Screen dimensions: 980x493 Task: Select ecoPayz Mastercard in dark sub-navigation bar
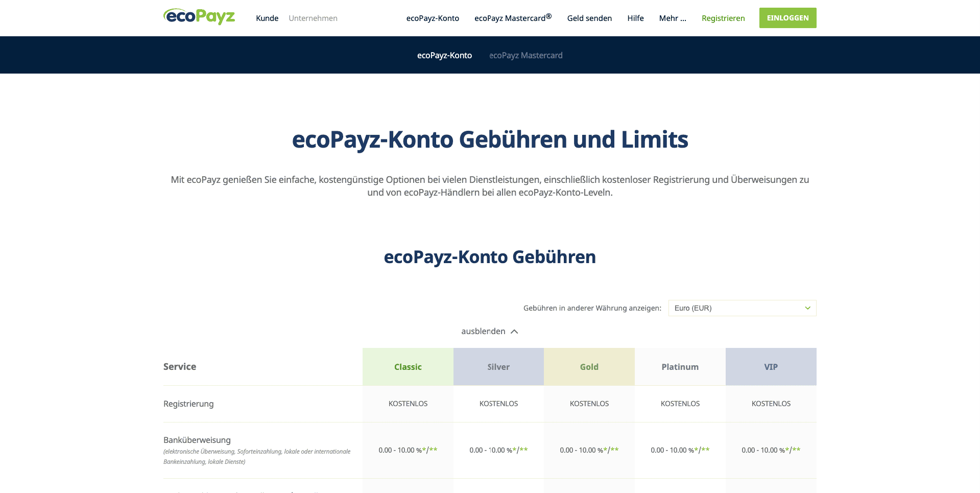pos(526,55)
